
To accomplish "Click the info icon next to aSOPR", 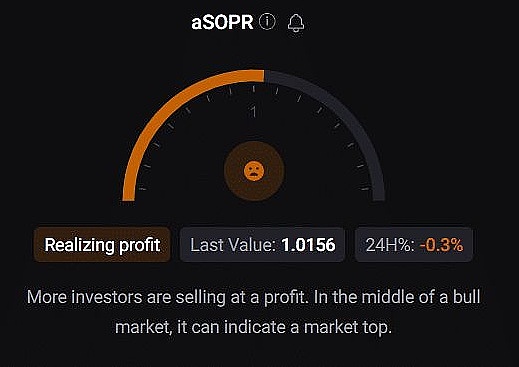I will pyautogui.click(x=267, y=22).
